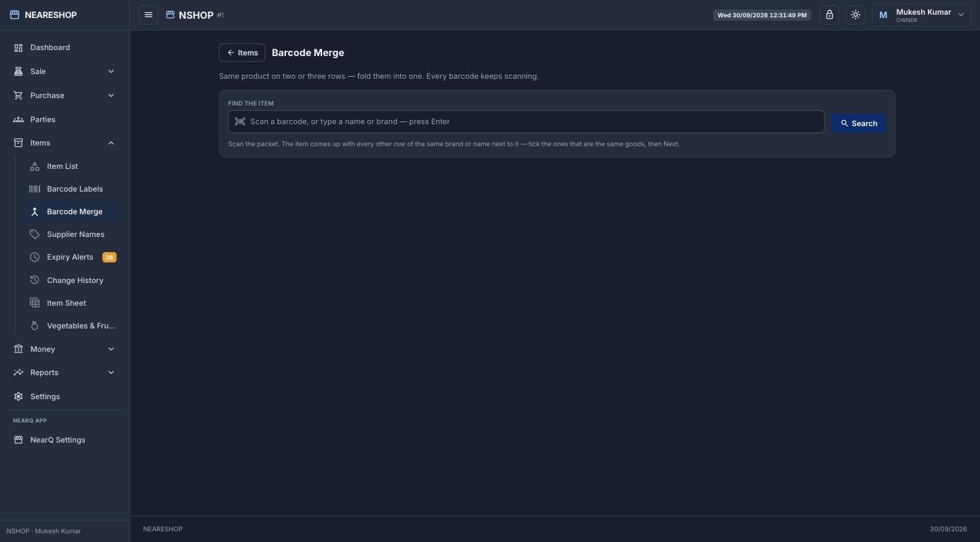
Task: Expand the Purchase menu chevron
Action: (x=111, y=95)
